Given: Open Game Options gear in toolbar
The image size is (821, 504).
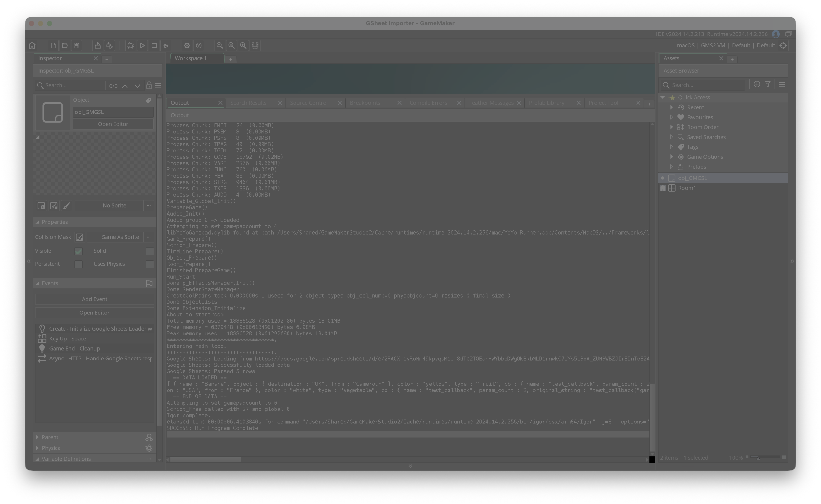Looking at the screenshot, I should 187,45.
